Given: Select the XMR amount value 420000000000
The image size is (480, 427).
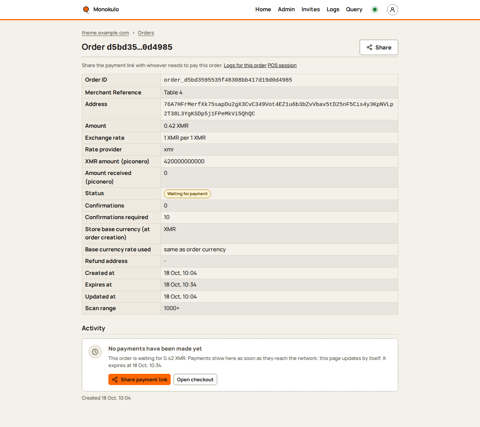Looking at the screenshot, I should coord(184,161).
